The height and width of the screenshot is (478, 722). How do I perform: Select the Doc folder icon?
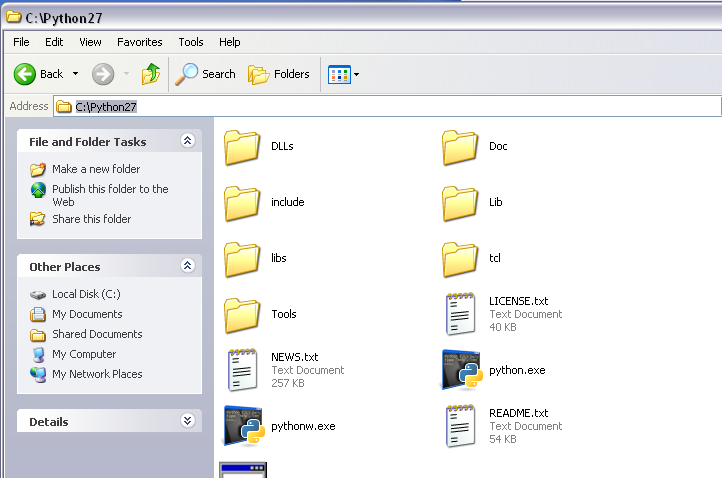click(x=460, y=147)
